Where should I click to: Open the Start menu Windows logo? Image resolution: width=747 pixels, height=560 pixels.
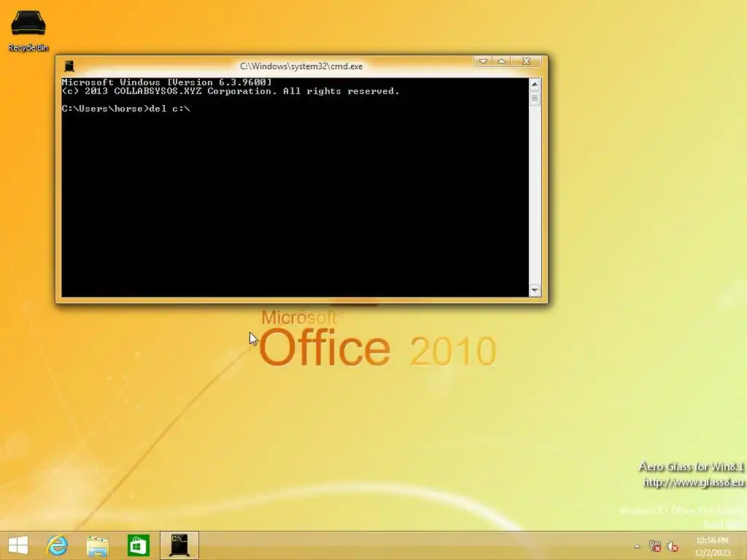coord(18,545)
